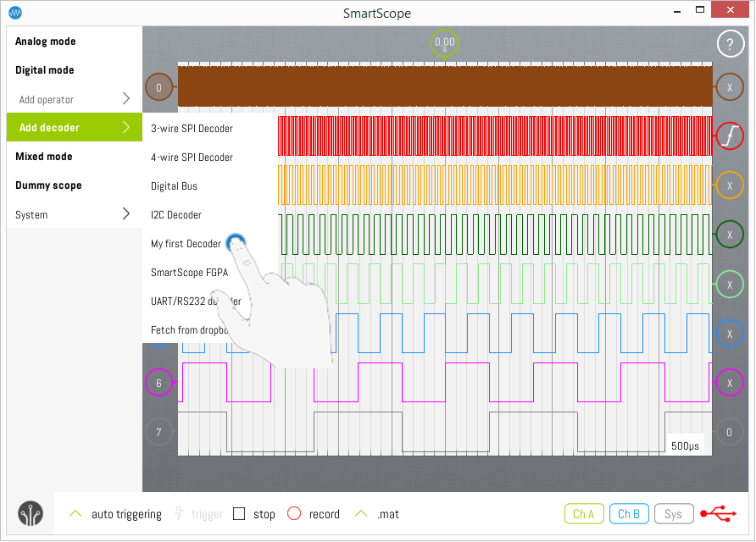Click the 500µs timebase label
The image size is (756, 542).
pos(685,445)
